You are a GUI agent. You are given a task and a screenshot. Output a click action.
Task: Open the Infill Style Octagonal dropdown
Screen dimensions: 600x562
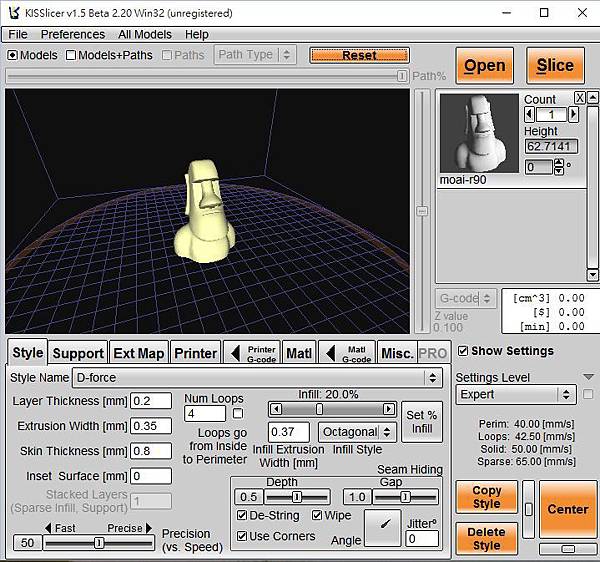tap(357, 432)
